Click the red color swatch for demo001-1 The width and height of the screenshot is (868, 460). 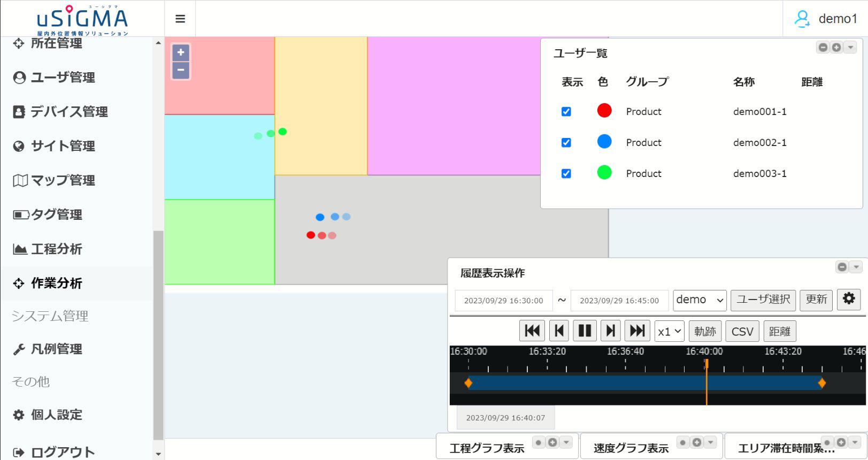click(x=604, y=111)
